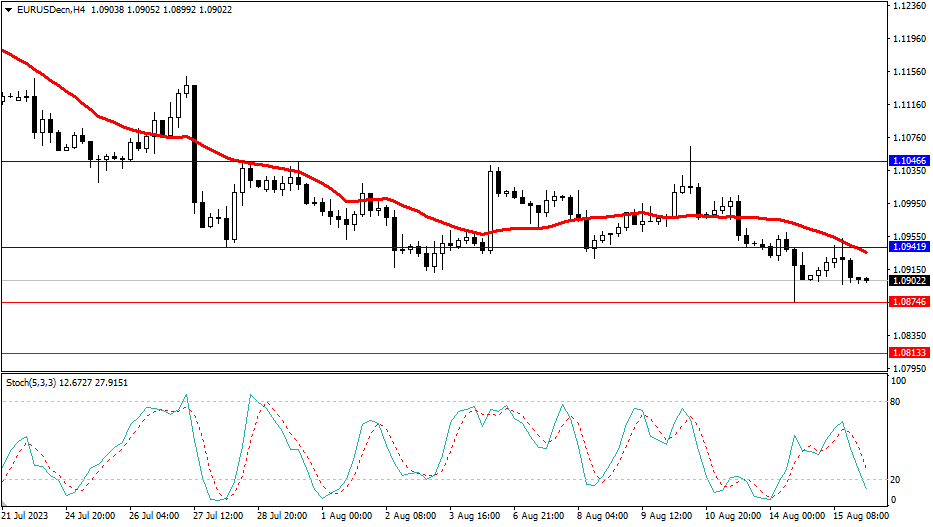
Task: Click the tall black candle near 27 Jul
Action: click(x=194, y=144)
